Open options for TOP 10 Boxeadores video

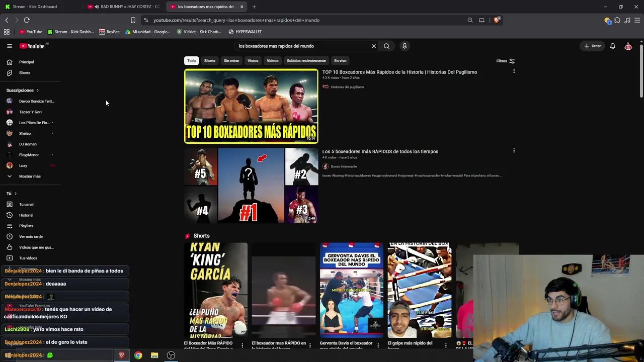tap(514, 71)
